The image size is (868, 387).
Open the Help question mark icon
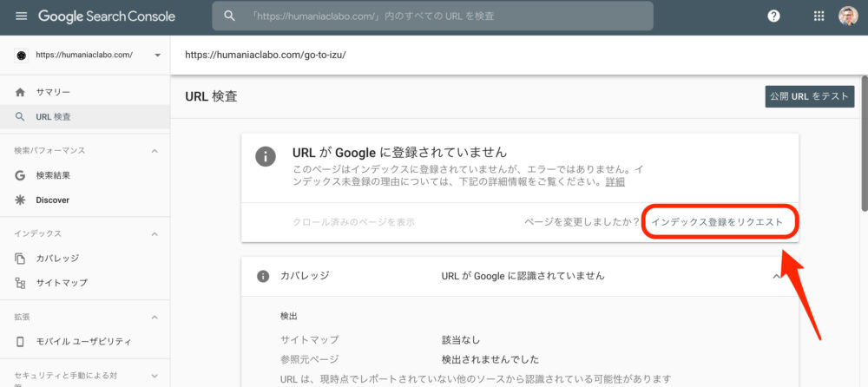click(x=773, y=16)
